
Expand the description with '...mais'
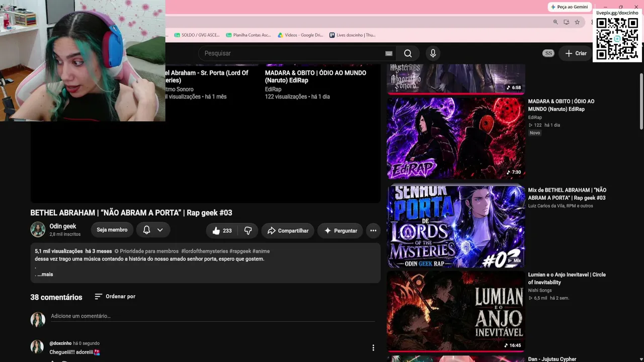[x=45, y=275]
